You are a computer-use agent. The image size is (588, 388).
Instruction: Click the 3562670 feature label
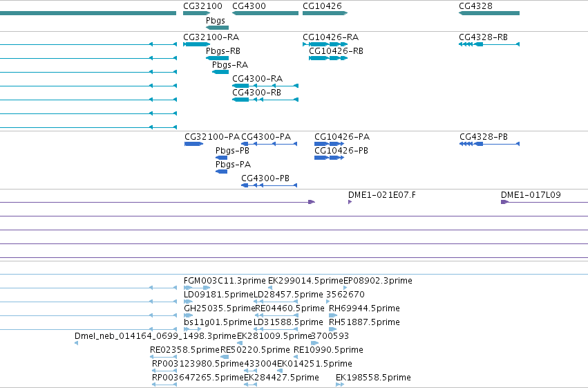[345, 295]
